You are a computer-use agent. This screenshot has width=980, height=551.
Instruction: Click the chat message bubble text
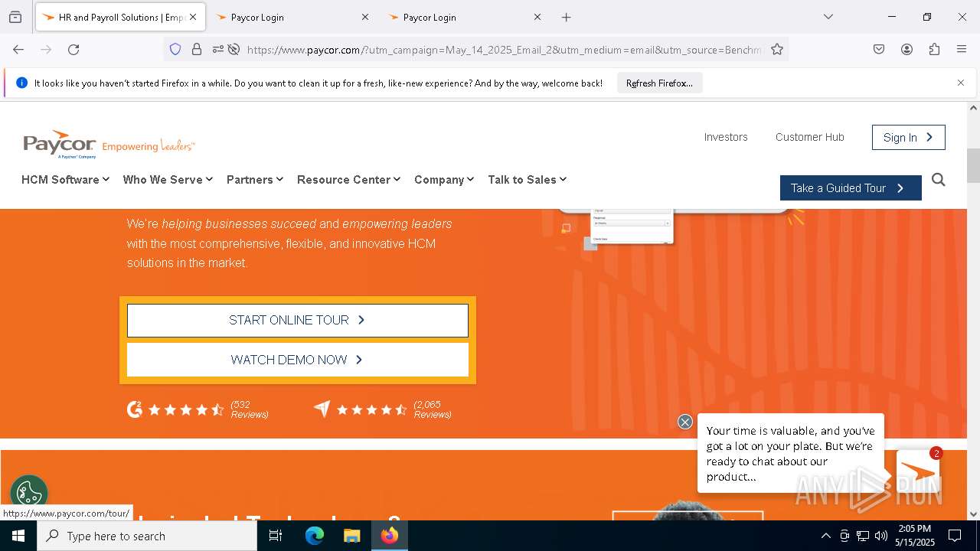point(790,453)
